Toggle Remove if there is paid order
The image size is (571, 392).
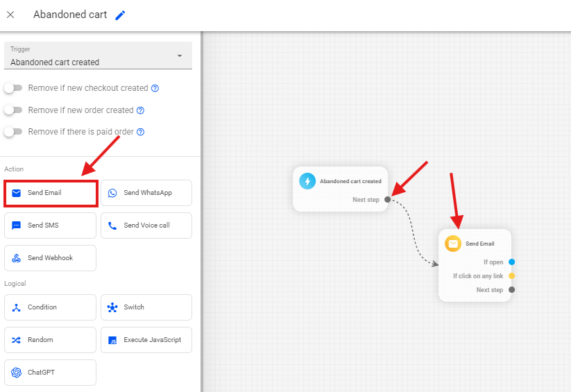click(13, 131)
